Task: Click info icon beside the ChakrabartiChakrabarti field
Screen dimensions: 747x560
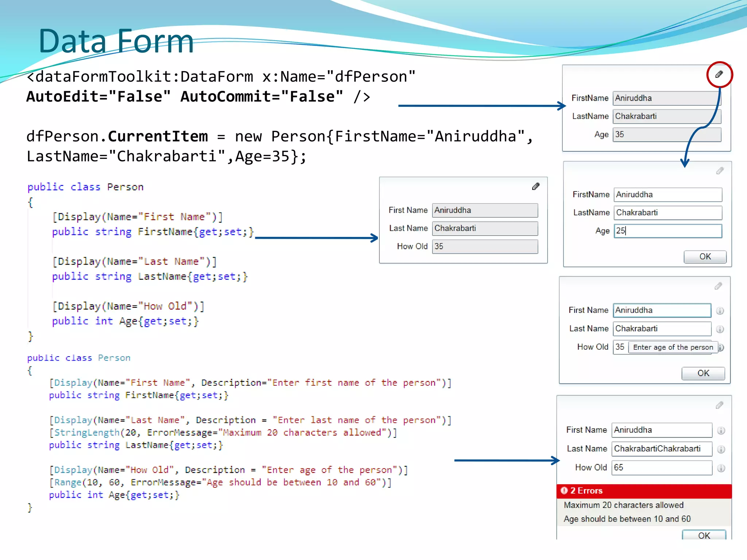Action: point(721,449)
